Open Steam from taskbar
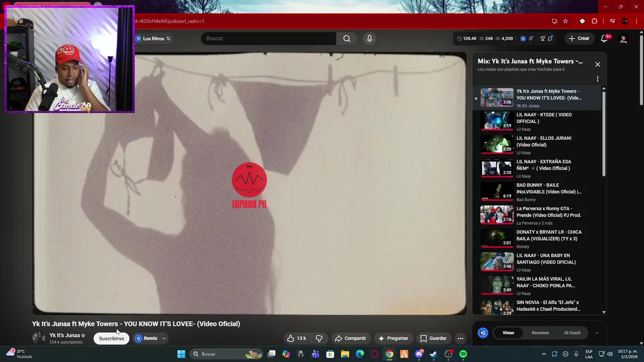Screen dimensions: 644x362 click(x=433, y=354)
